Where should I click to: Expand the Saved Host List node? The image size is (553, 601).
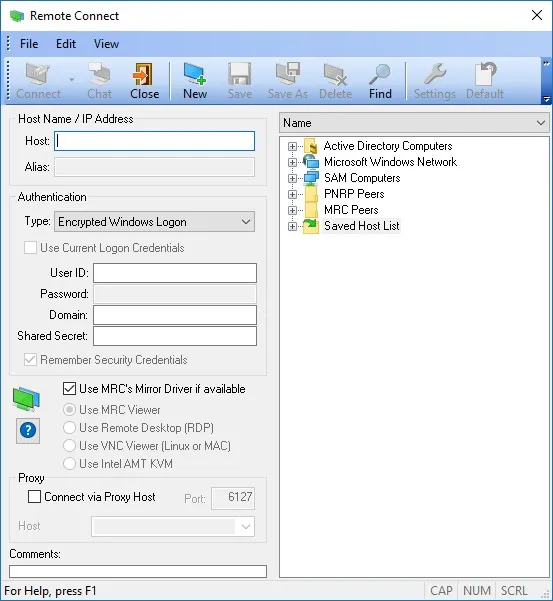[x=292, y=226]
